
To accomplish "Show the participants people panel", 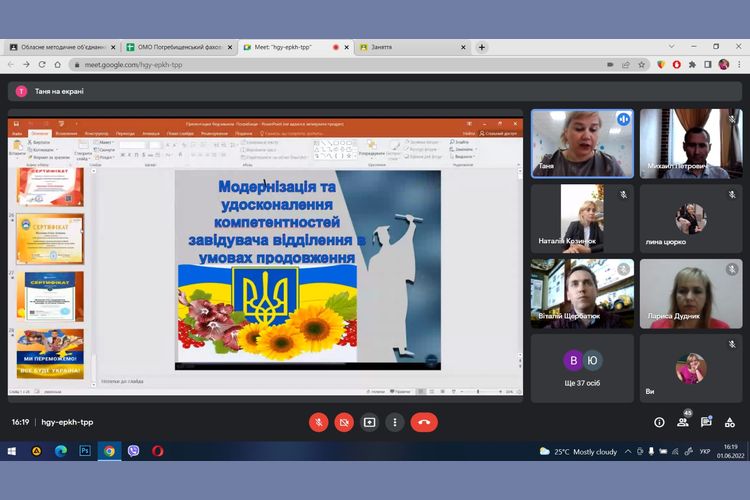I will (x=683, y=422).
